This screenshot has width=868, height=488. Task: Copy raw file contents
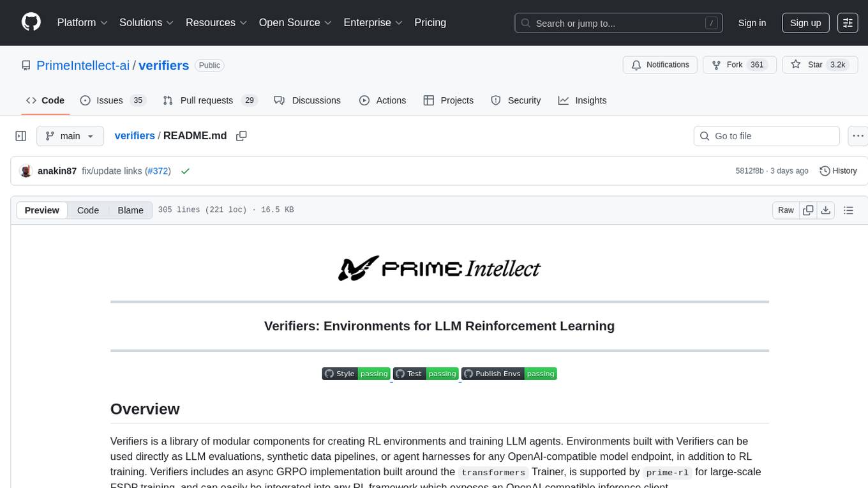tap(808, 210)
